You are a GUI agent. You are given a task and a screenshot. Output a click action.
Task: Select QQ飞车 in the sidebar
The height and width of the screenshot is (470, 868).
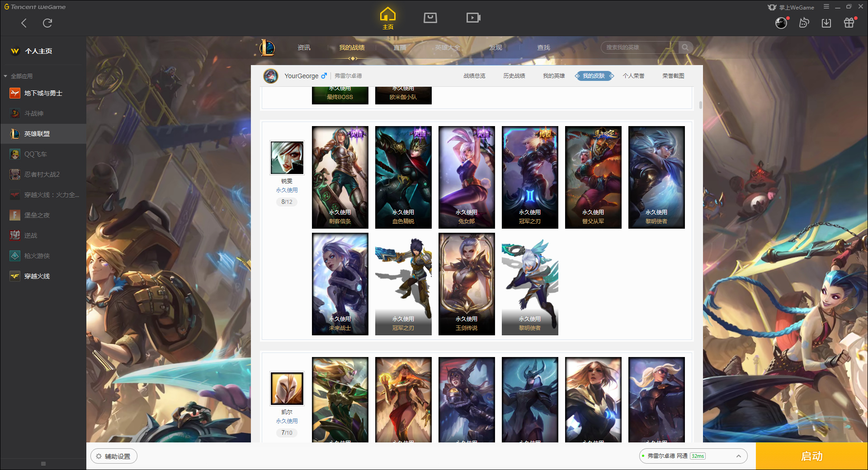(43, 154)
